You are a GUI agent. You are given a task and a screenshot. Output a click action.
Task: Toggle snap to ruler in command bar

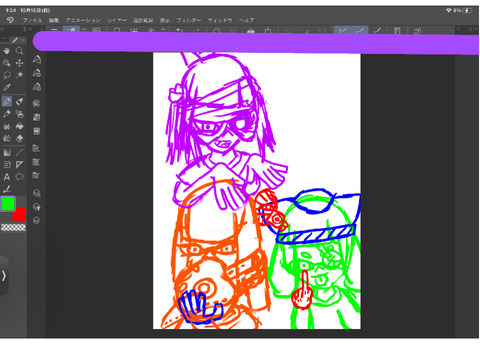343,31
